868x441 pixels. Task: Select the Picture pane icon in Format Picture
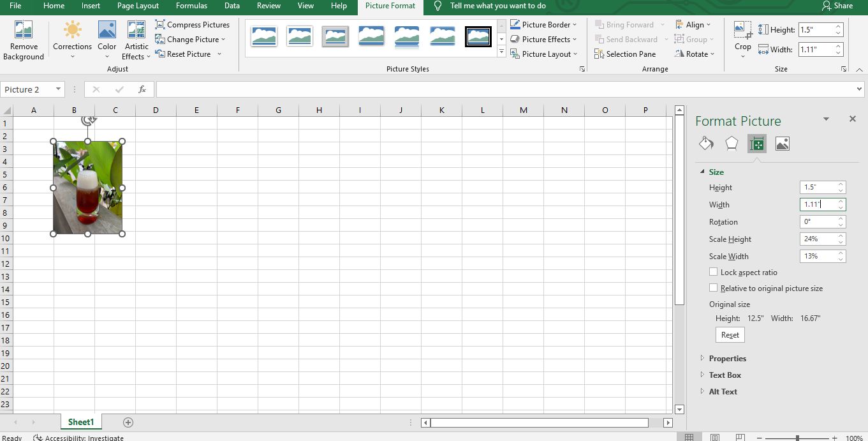click(x=783, y=143)
